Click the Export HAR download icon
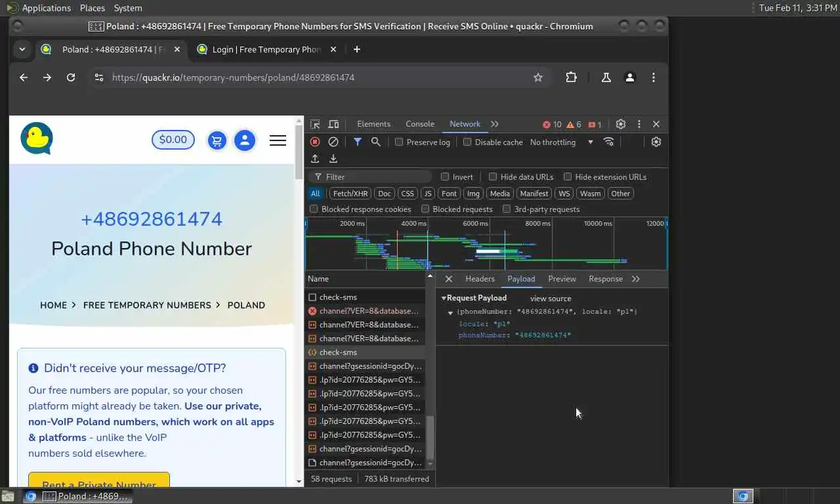The image size is (840, 504). click(x=333, y=159)
